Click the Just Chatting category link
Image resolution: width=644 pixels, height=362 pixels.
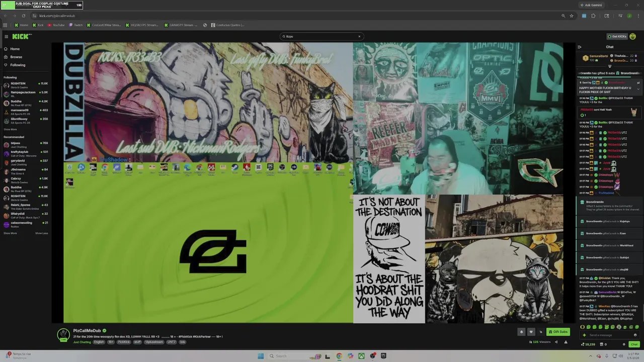[82, 342]
